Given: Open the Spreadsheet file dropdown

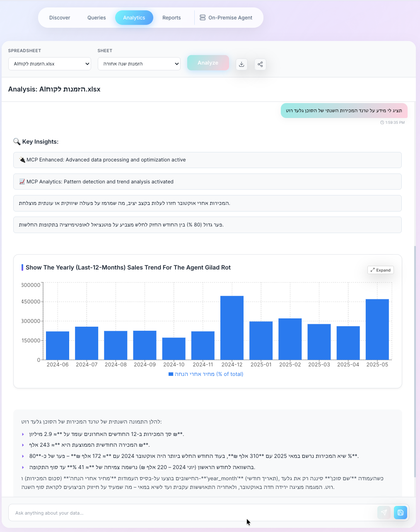Looking at the screenshot, I should point(50,64).
